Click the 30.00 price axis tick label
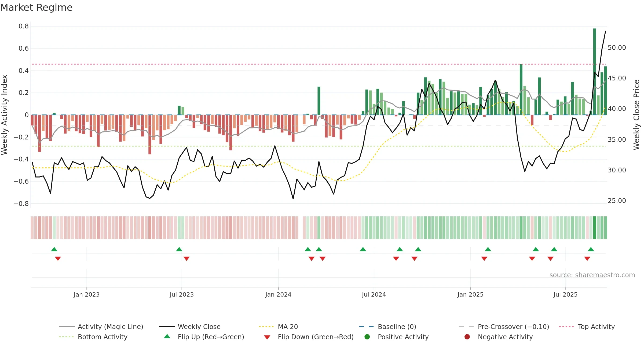Screen dimensions: 644x362 pos(617,170)
